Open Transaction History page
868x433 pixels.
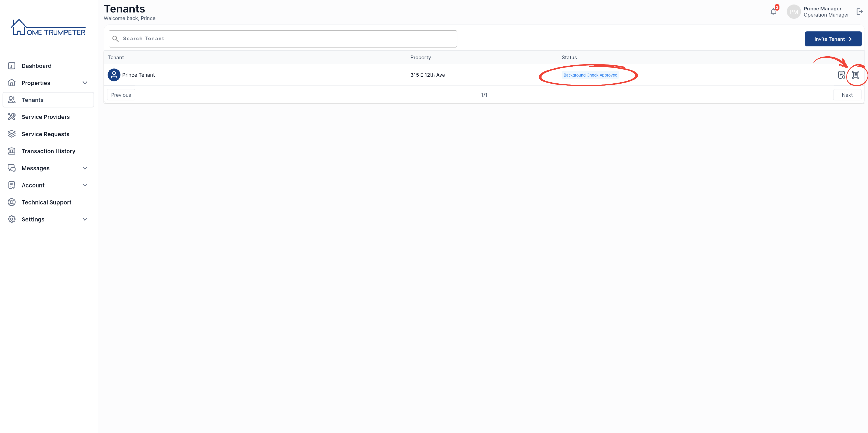point(48,151)
